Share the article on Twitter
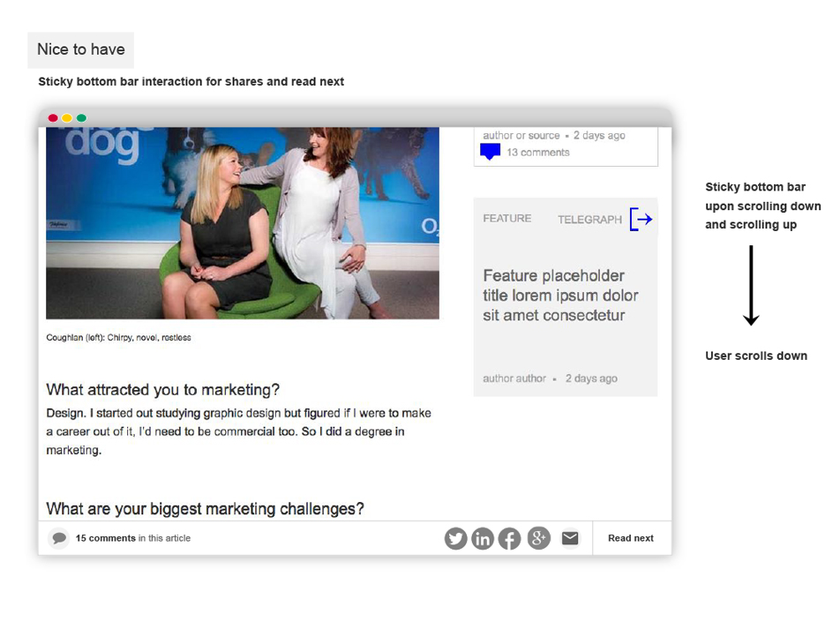Image resolution: width=840 pixels, height=629 pixels. 455,538
